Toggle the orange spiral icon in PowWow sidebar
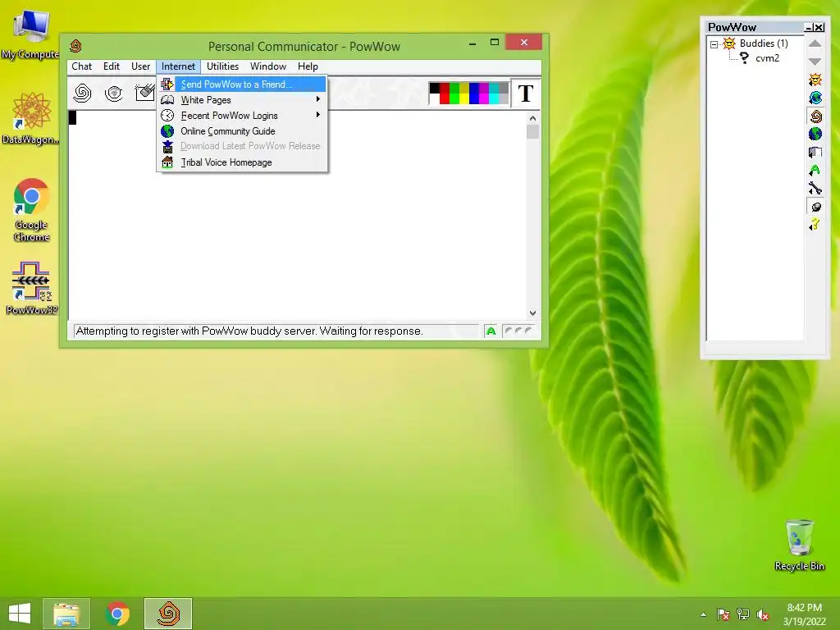Image resolution: width=840 pixels, height=630 pixels. pyautogui.click(x=815, y=116)
